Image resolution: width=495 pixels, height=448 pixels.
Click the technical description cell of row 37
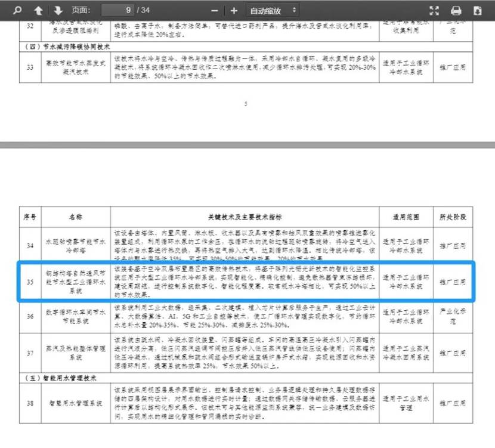point(245,353)
